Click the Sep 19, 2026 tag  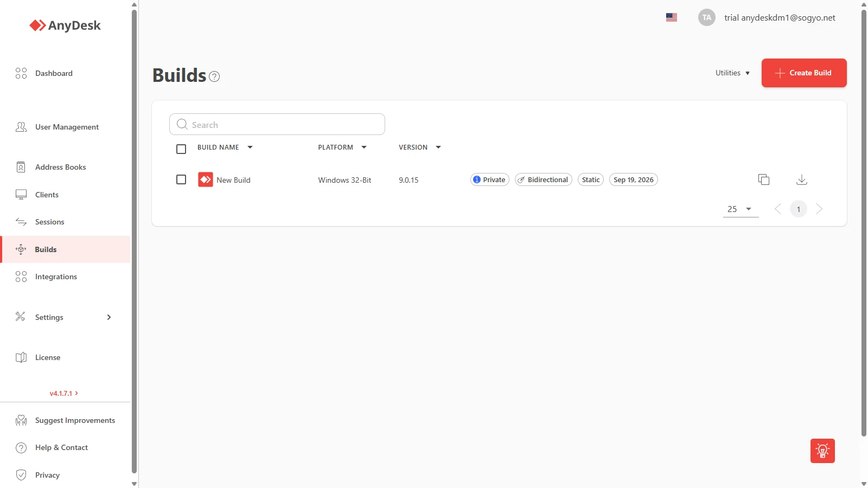click(x=634, y=179)
